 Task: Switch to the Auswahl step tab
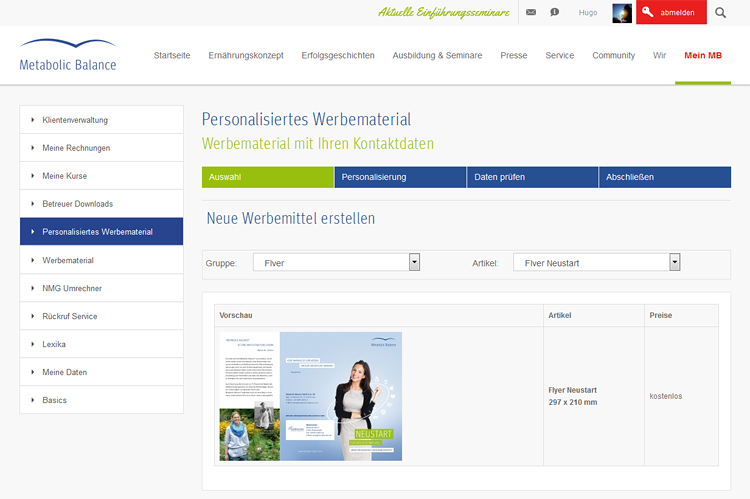click(x=268, y=177)
